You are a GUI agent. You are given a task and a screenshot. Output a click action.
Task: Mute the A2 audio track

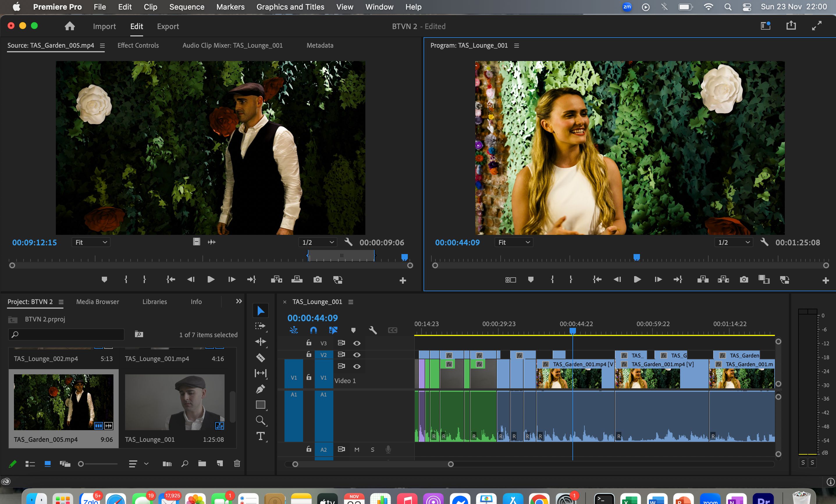click(357, 449)
